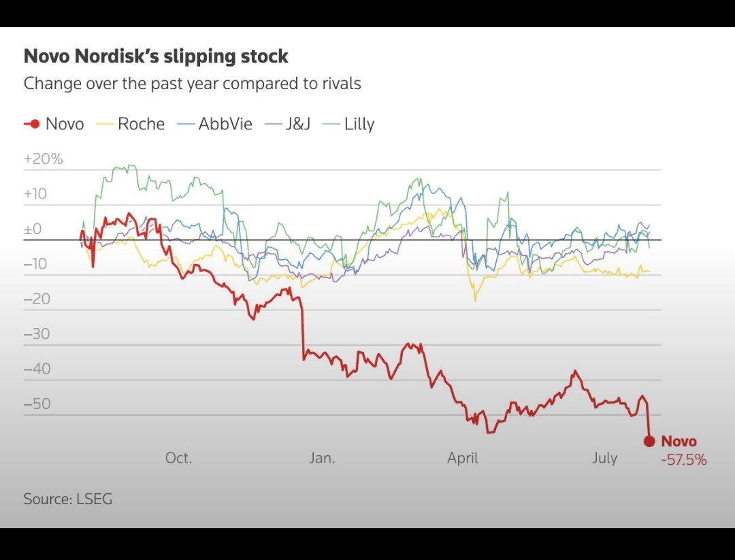Screen dimensions: 735x560
Task: Click the red Novo endpoint dot on chart
Action: (x=649, y=441)
